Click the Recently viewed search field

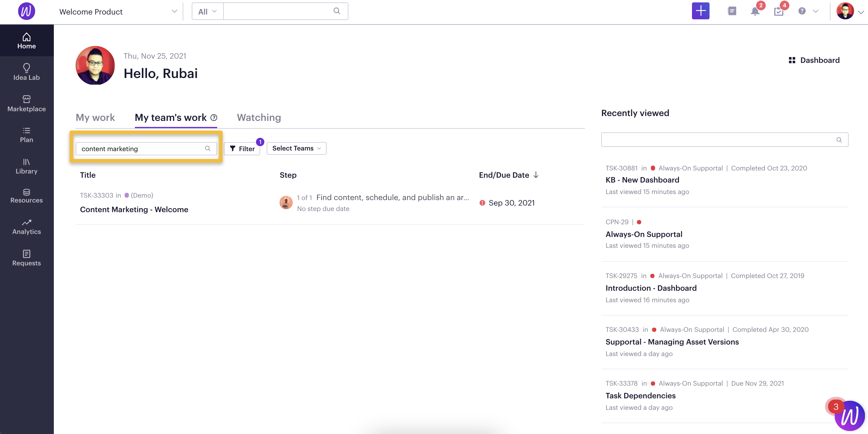[724, 140]
